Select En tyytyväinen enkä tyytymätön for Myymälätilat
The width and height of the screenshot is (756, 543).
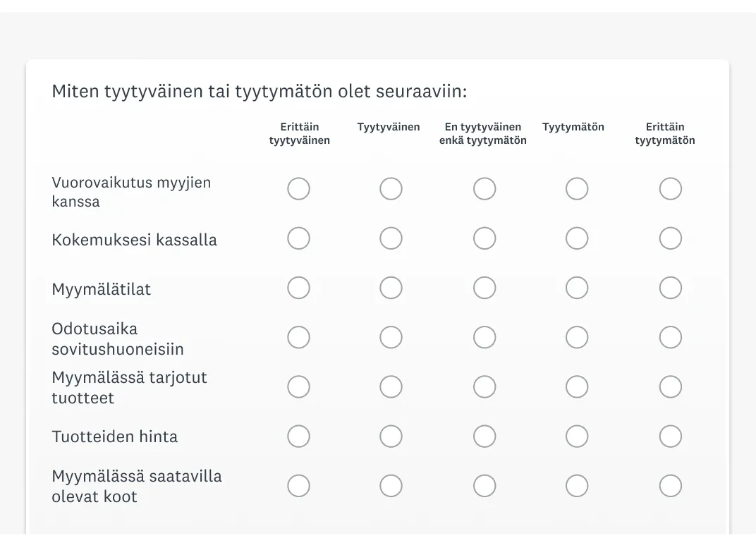click(484, 288)
